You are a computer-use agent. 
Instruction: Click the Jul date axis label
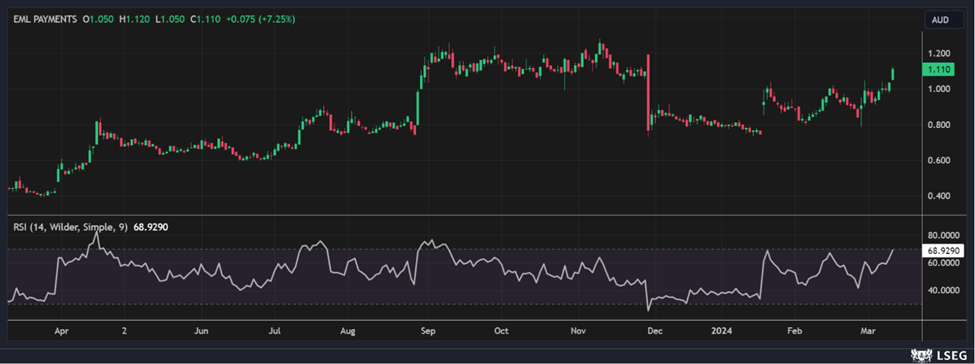[x=275, y=330]
